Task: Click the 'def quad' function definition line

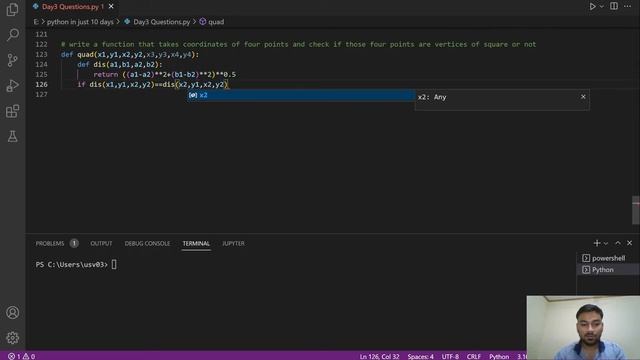Action: pos(130,54)
